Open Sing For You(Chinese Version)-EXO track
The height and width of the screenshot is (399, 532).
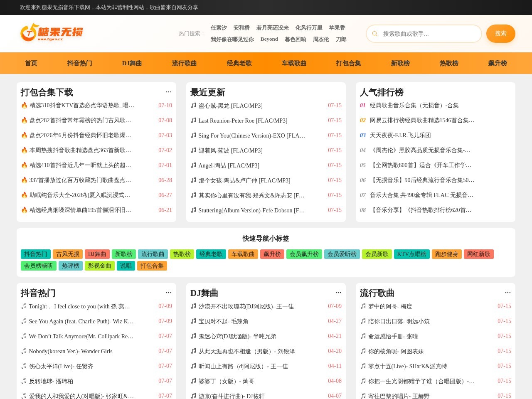tap(252, 135)
